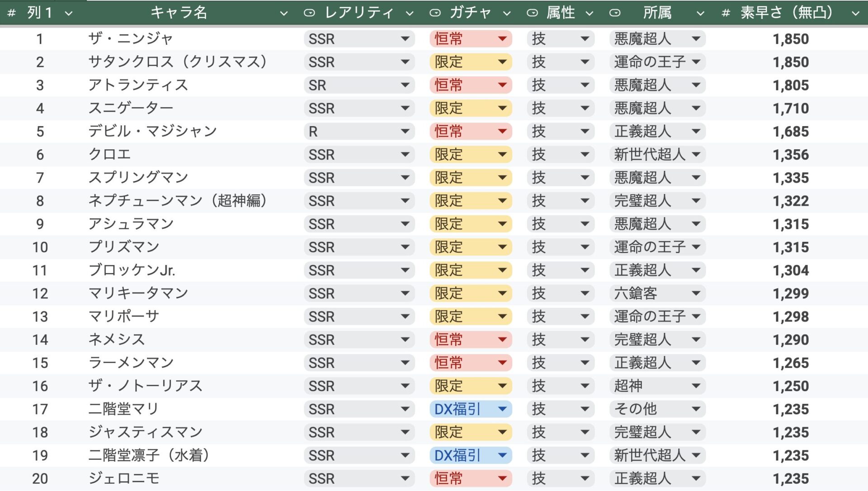
Task: Open 六鎗客 affiliation dropdown for マリキータマン
Action: (696, 293)
